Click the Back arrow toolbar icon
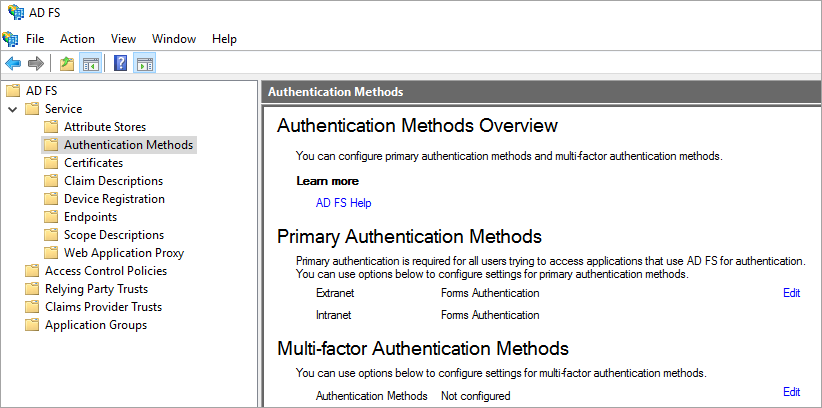This screenshot has height=408, width=822. pyautogui.click(x=12, y=64)
